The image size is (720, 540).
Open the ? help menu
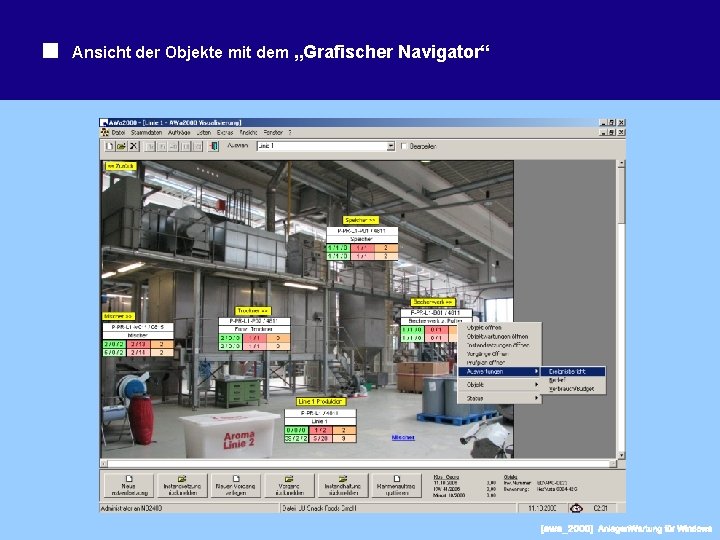[290, 132]
